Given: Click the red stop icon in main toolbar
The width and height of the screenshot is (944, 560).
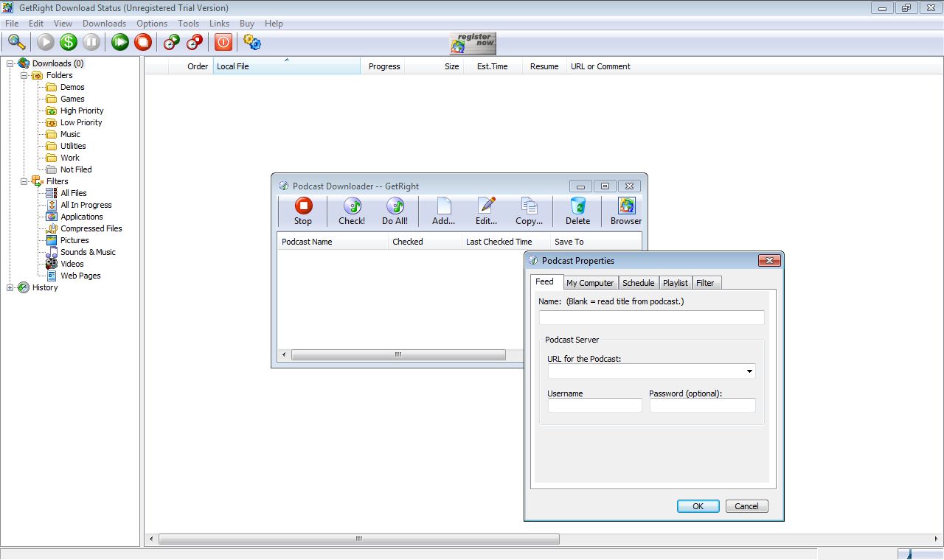Looking at the screenshot, I should coord(143,42).
